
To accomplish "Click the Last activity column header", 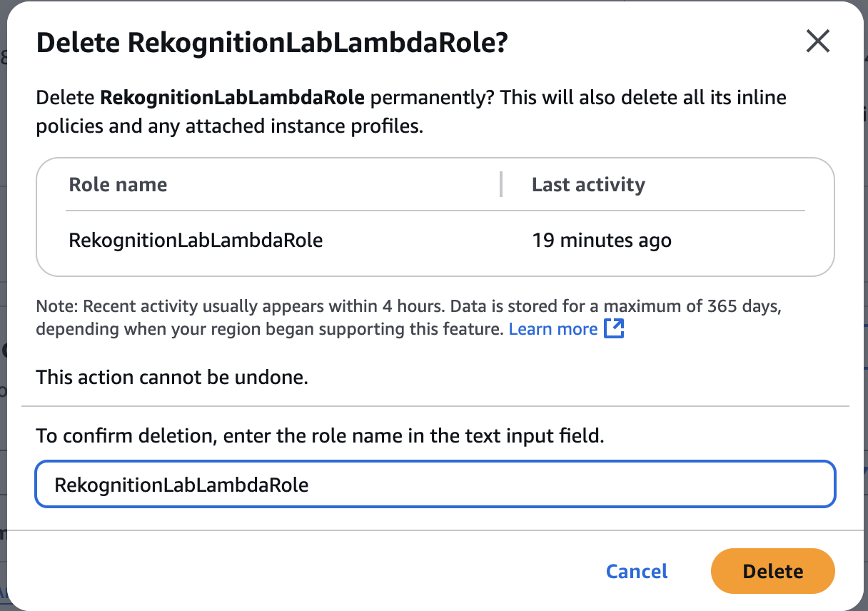I will 588,185.
